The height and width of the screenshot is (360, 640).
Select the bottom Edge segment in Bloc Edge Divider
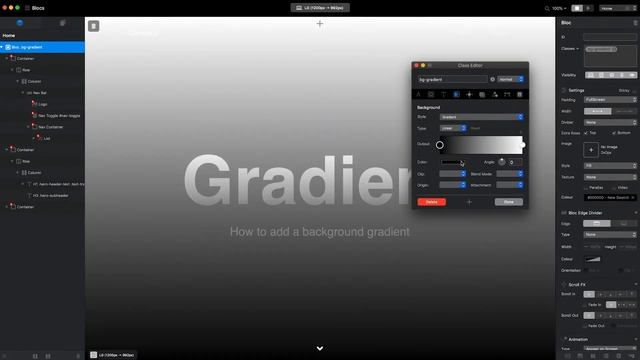[x=624, y=224]
